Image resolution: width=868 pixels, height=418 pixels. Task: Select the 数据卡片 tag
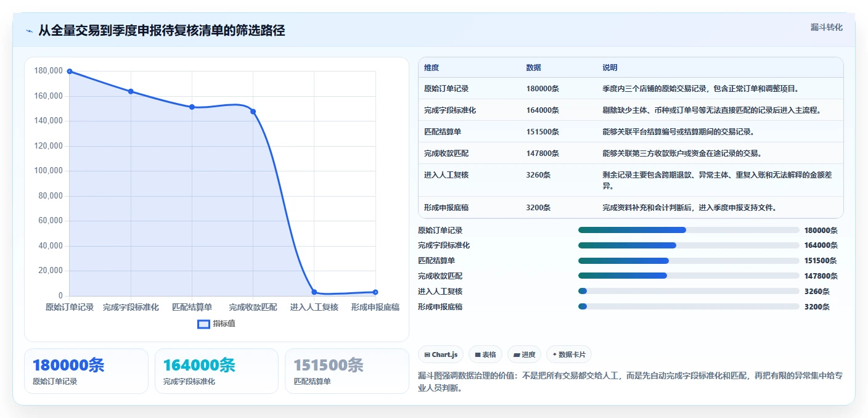tap(569, 354)
